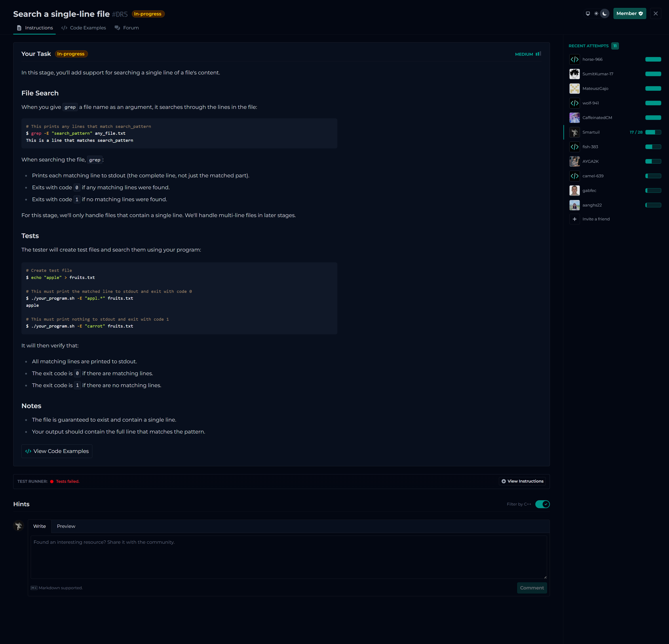
Task: Click the Markdown supported icon
Action: 34,588
